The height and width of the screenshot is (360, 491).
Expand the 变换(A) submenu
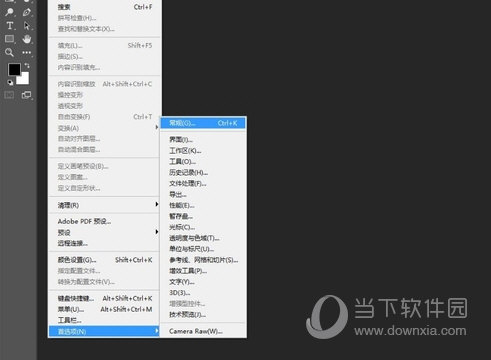105,128
